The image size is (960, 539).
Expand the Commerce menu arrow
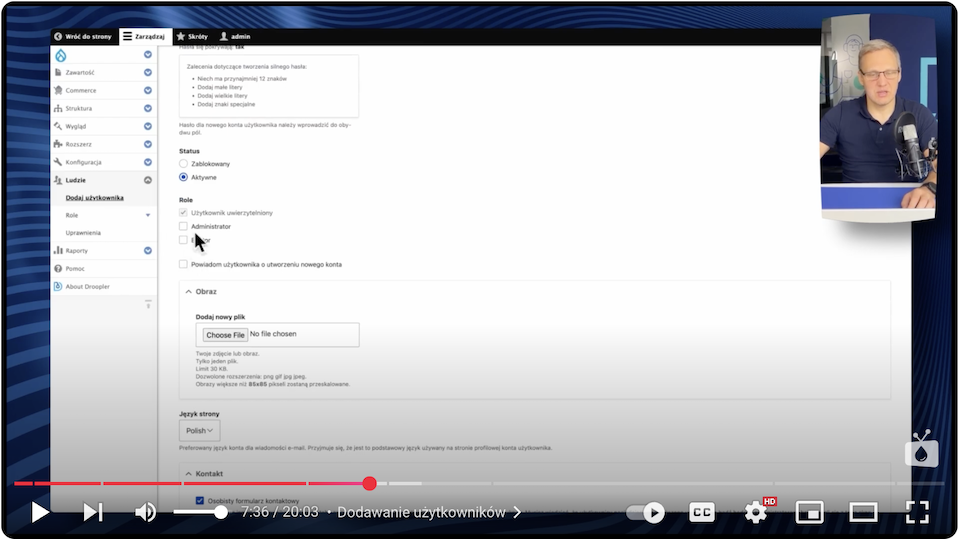click(x=148, y=90)
